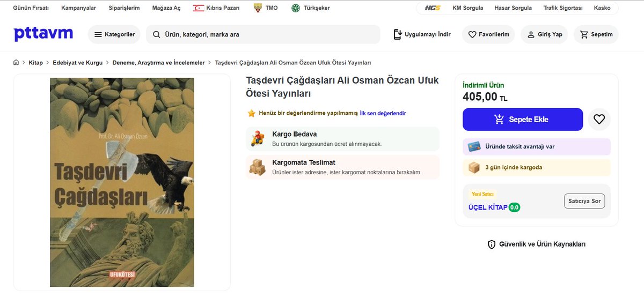Click the product title heading text

tap(342, 87)
